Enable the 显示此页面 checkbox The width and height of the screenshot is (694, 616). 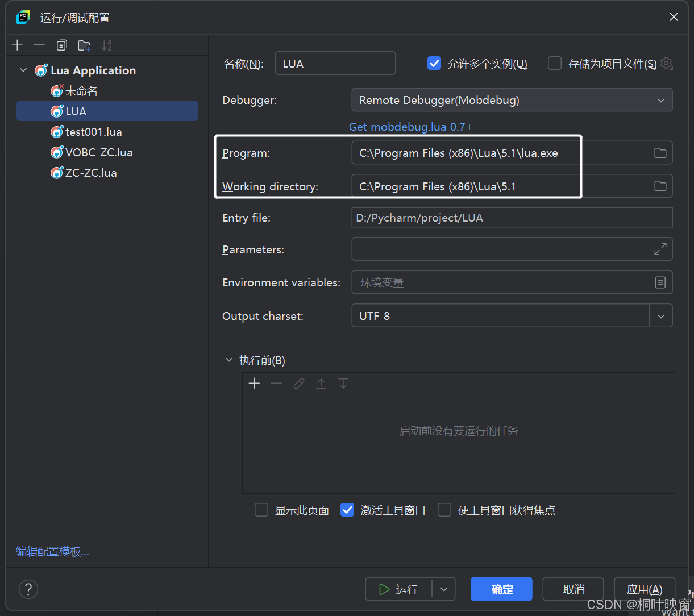[261, 510]
